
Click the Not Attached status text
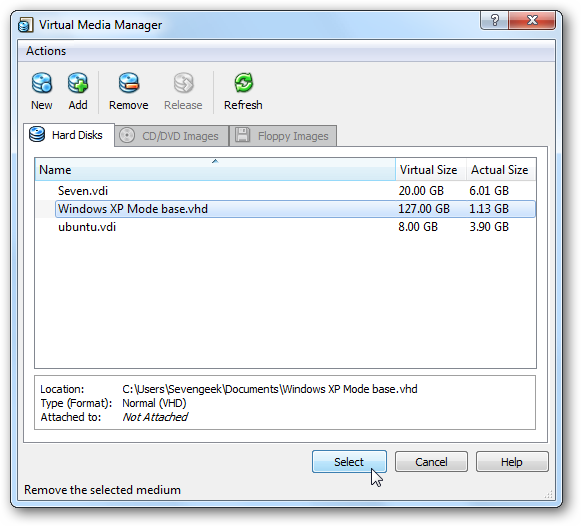coord(155,417)
